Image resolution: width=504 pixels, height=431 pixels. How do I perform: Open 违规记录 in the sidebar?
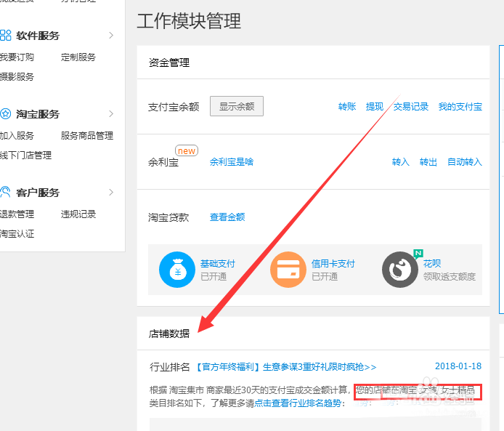[78, 214]
